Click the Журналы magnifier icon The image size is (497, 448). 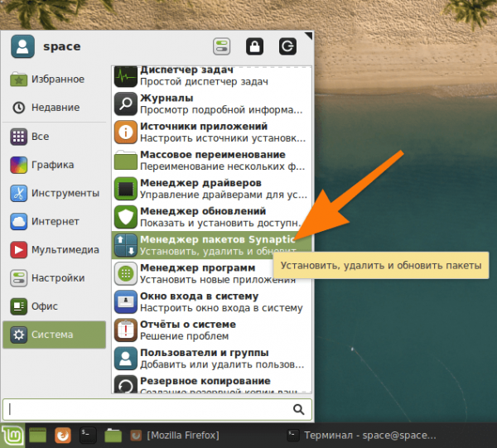126,104
